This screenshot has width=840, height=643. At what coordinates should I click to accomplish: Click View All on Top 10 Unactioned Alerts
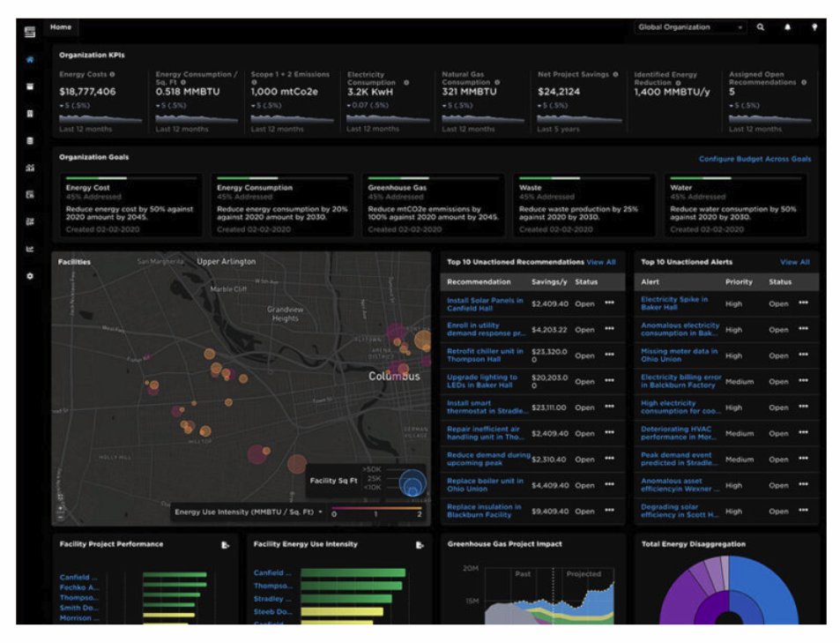(x=794, y=262)
